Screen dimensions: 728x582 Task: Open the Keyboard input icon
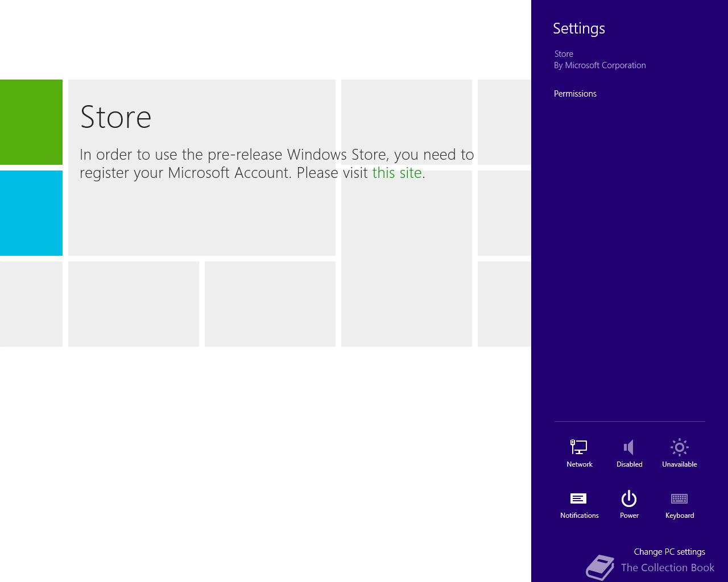point(679,498)
